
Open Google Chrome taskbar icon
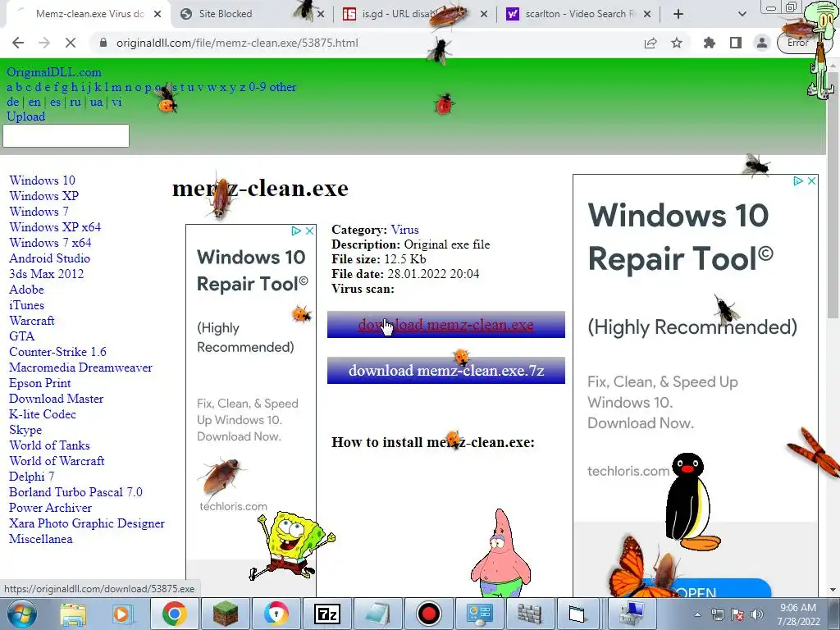[174, 614]
